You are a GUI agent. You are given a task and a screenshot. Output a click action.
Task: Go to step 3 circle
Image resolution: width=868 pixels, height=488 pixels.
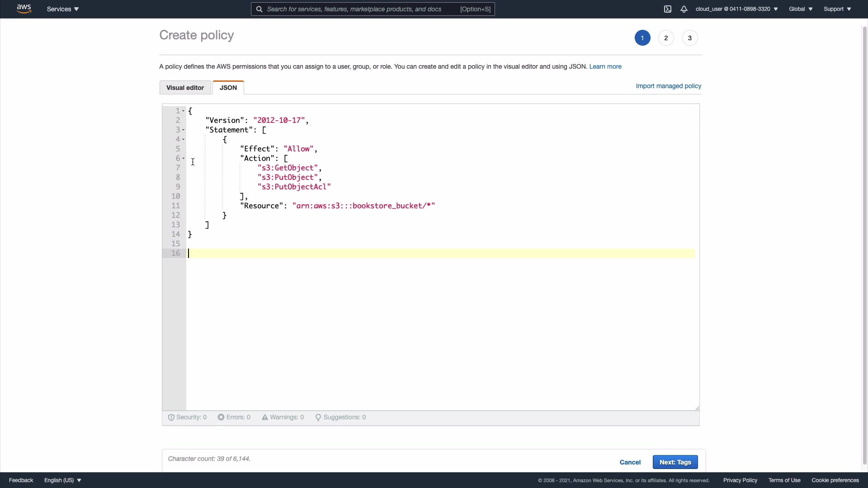point(690,38)
